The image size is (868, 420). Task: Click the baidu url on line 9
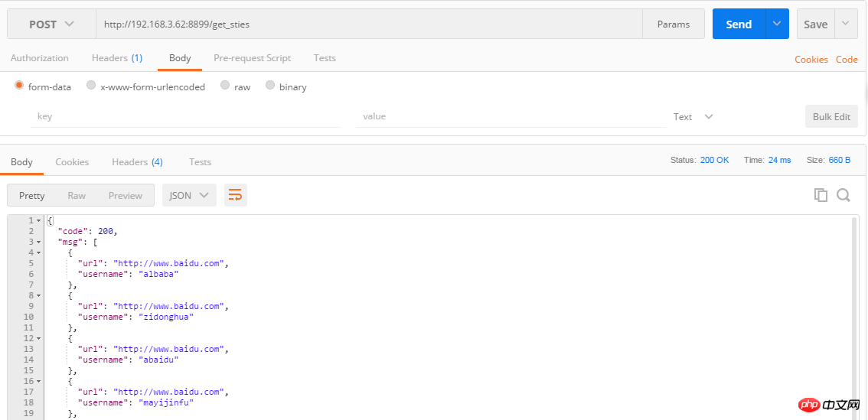pos(169,306)
